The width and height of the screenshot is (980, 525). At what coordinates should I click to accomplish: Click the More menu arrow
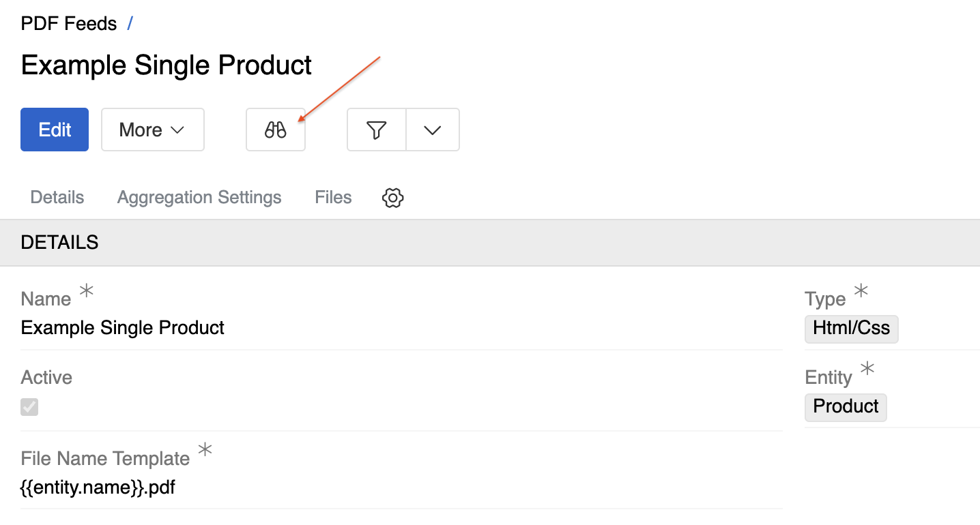pyautogui.click(x=179, y=130)
